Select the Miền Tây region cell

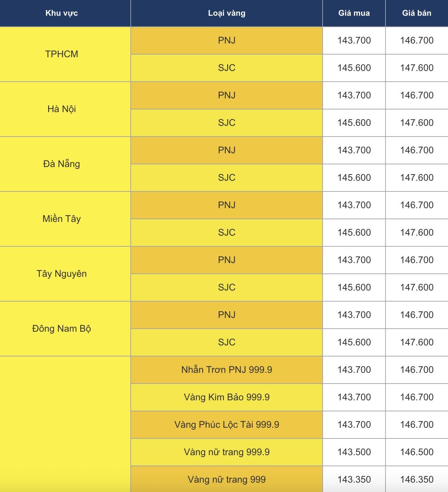click(62, 219)
